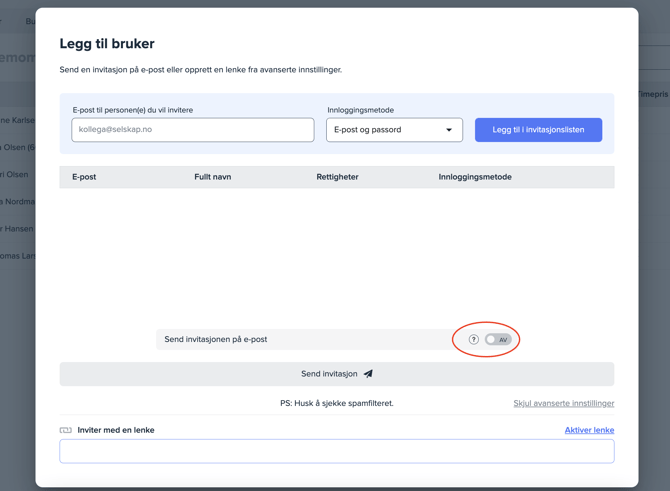Click the Innloggingsmetode table column header
670x491 pixels.
[x=474, y=177]
